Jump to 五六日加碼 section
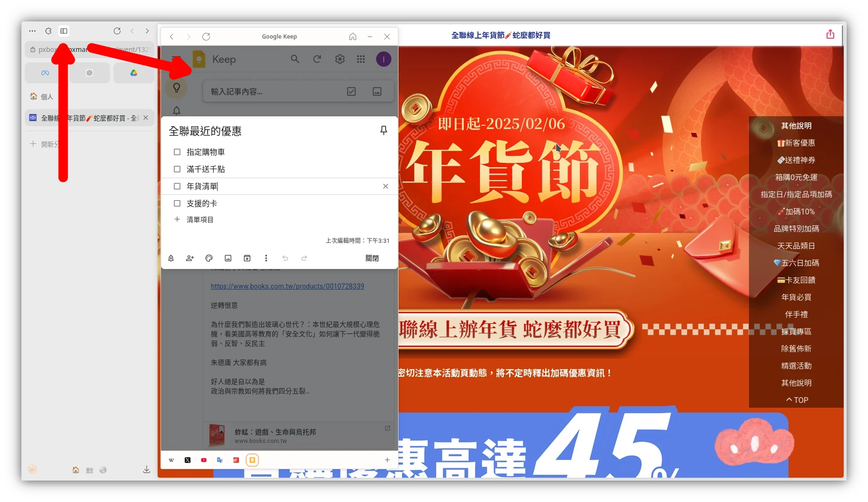Viewport: 868px width, 502px height. [x=796, y=263]
